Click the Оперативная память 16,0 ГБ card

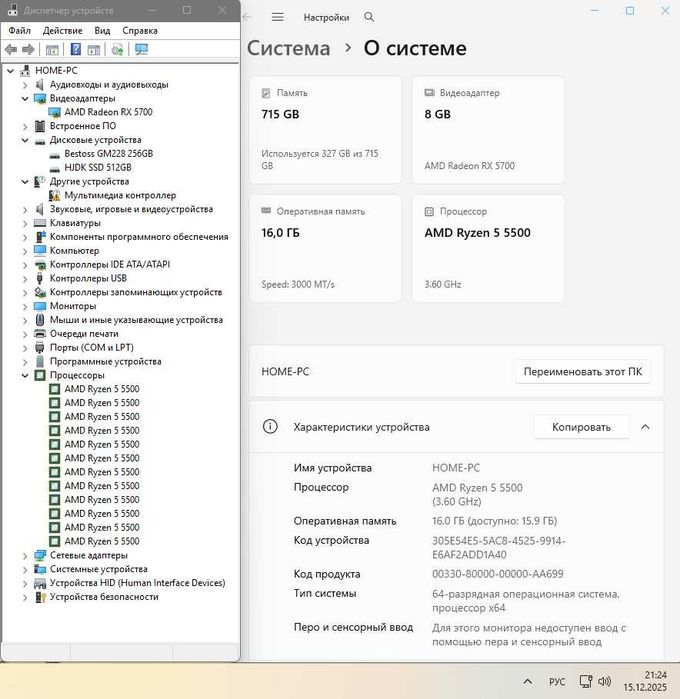(x=325, y=248)
